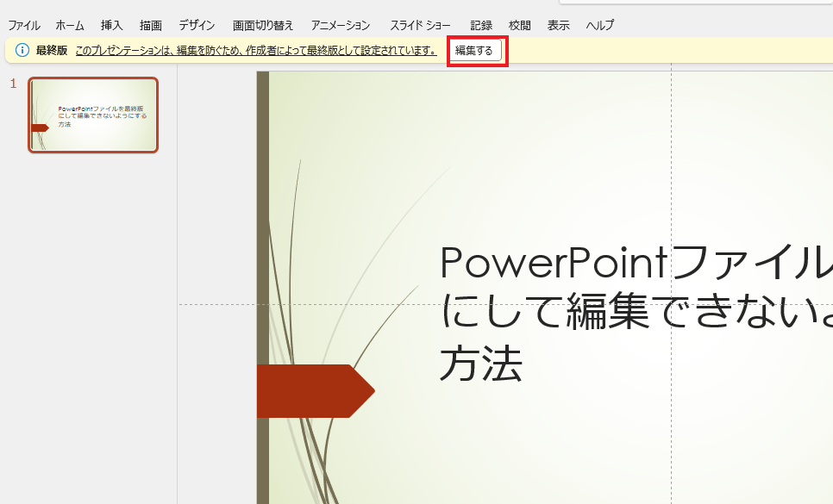Select the 描画 ribbon tab
The height and width of the screenshot is (504, 833).
151,26
